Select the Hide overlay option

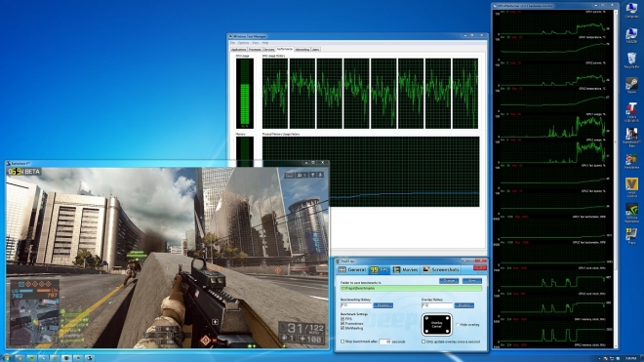click(457, 325)
